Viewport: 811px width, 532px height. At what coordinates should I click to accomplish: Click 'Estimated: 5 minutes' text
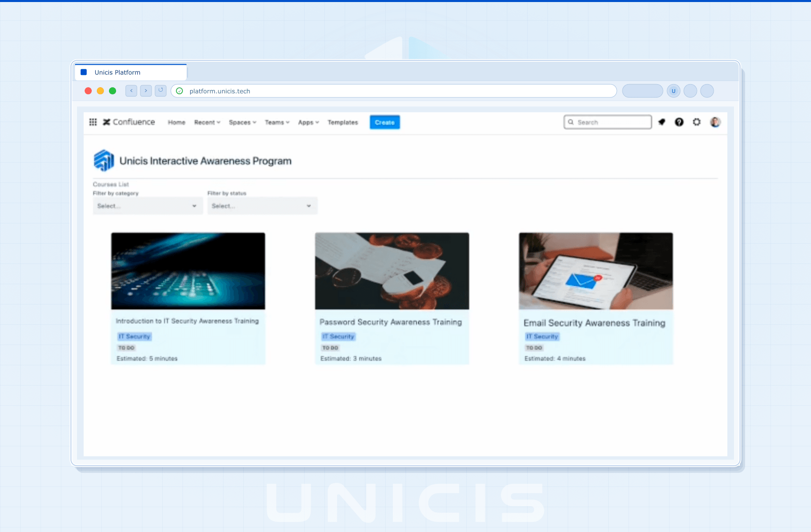pyautogui.click(x=147, y=359)
